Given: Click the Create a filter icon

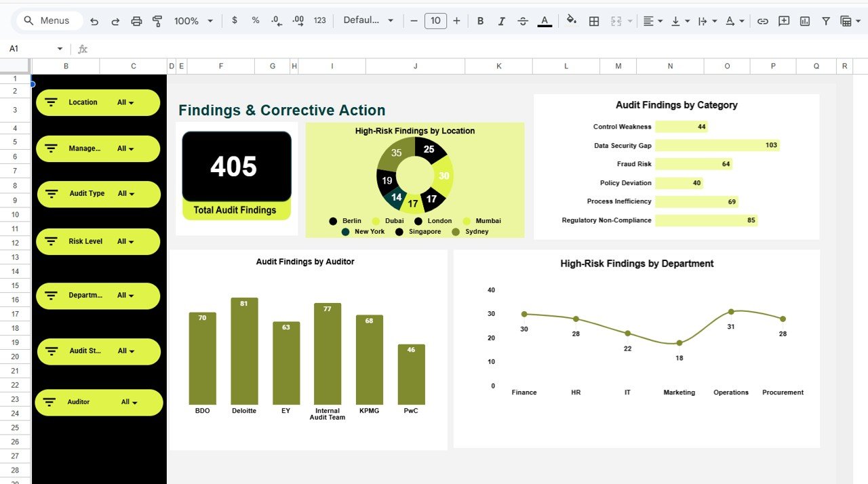Looking at the screenshot, I should click(x=826, y=21).
